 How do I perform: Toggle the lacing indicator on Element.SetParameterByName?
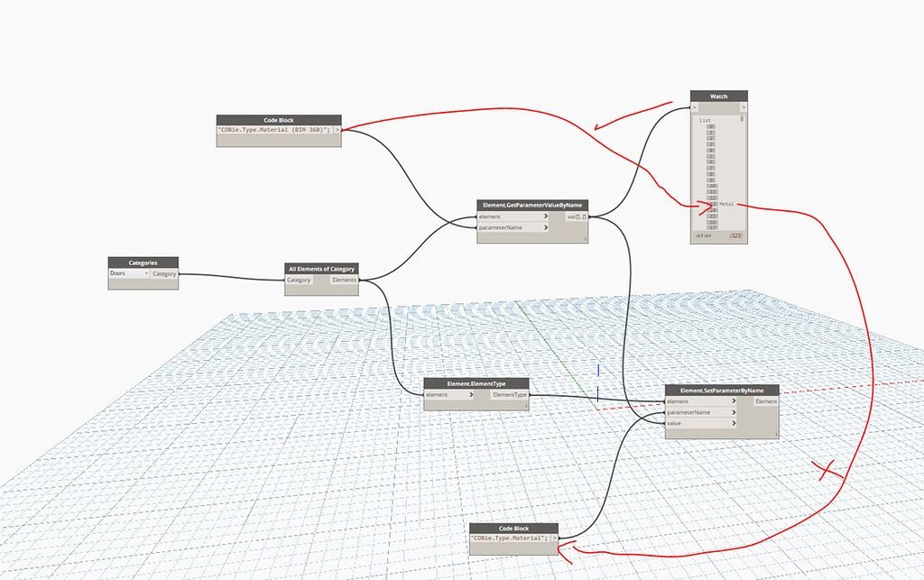pyautogui.click(x=775, y=434)
